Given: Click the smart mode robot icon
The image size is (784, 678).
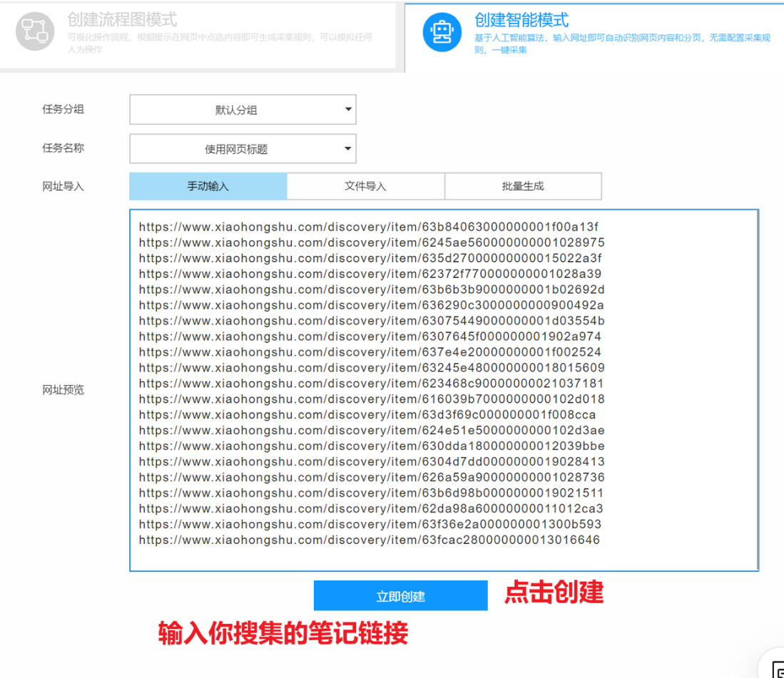Looking at the screenshot, I should tap(442, 33).
